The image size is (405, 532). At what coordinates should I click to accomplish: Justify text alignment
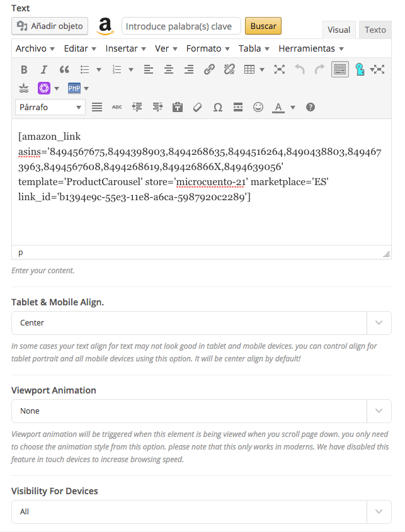click(x=97, y=107)
